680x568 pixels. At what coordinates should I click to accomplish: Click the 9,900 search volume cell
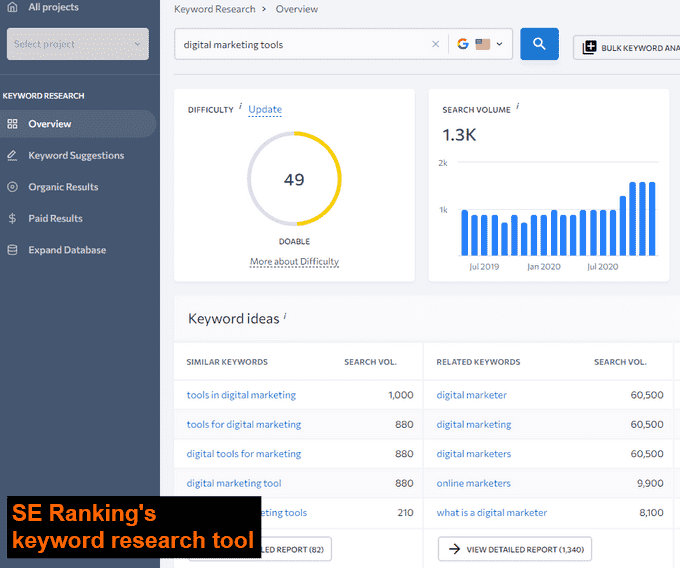click(650, 483)
